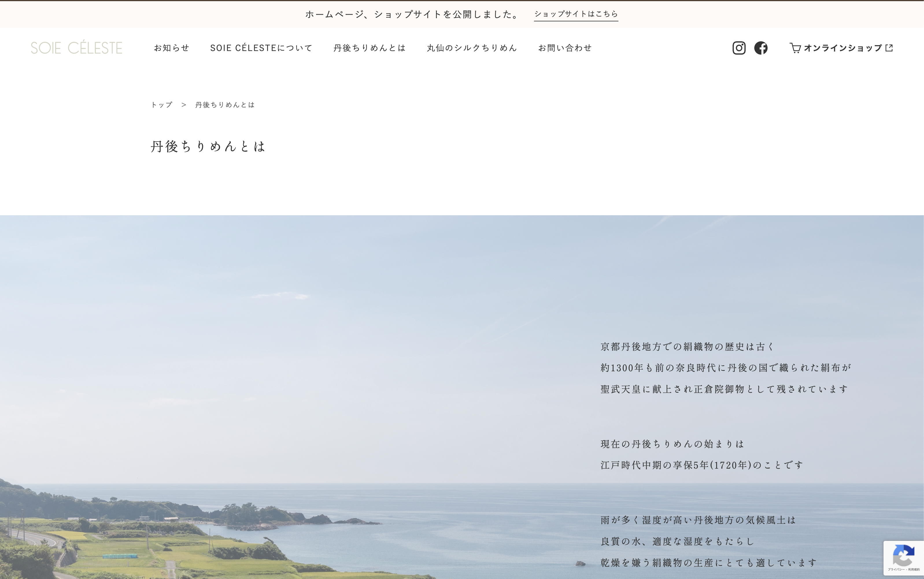Open the Facebook icon link
This screenshot has width=924, height=579.
point(761,48)
